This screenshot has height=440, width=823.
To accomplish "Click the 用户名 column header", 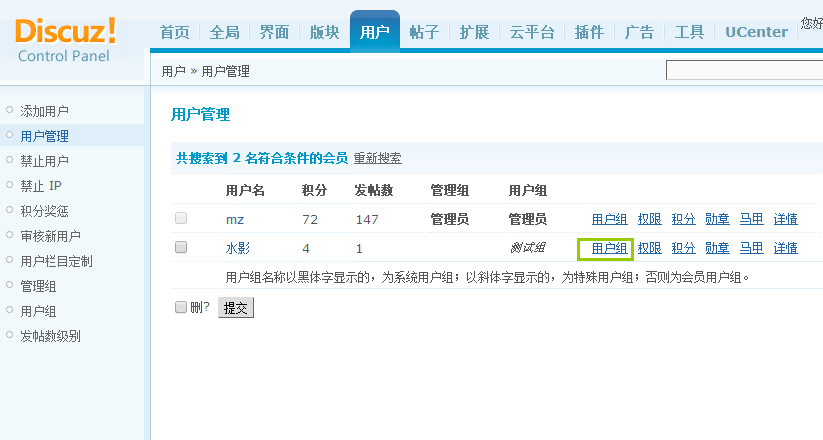I will pyautogui.click(x=245, y=190).
